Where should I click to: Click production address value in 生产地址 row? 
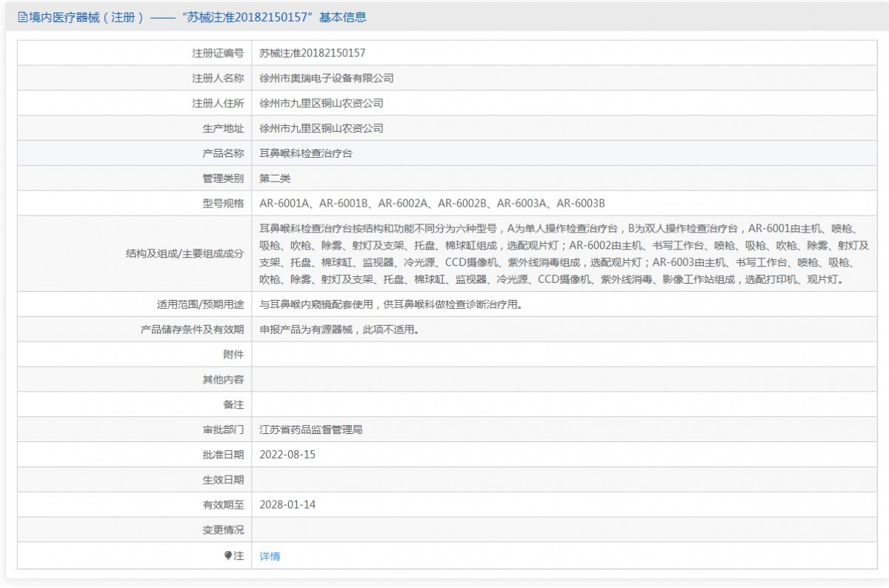pyautogui.click(x=321, y=128)
